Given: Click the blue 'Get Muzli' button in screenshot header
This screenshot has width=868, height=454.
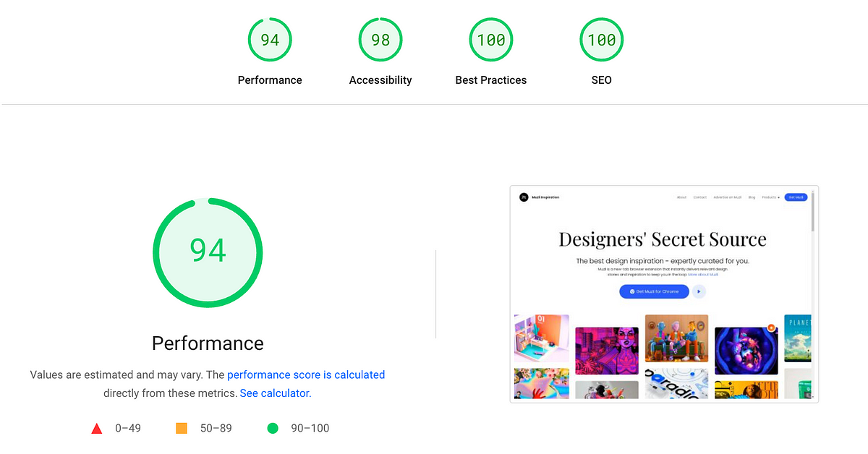Looking at the screenshot, I should (x=796, y=197).
